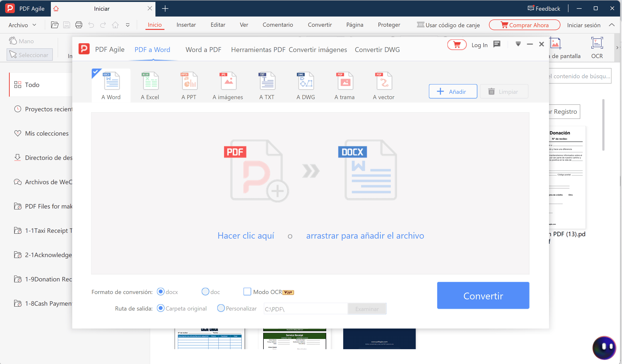Switch to Herramientas PDF tab

coord(258,50)
